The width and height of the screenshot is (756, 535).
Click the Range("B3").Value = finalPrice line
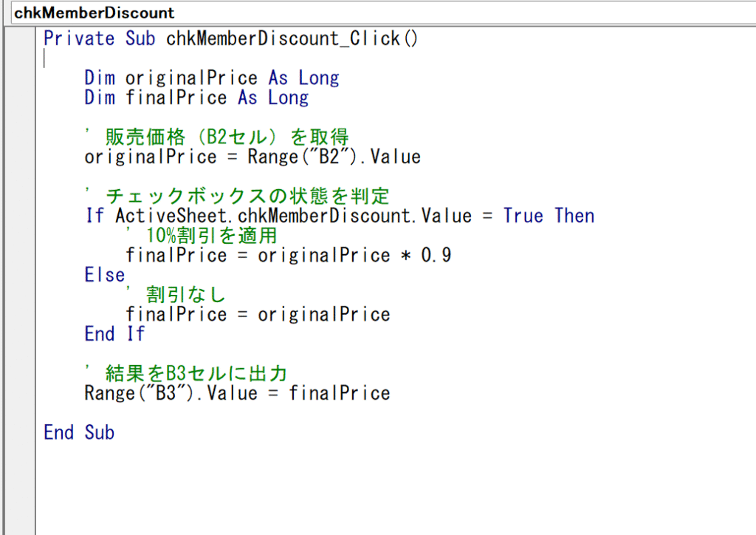pos(237,394)
